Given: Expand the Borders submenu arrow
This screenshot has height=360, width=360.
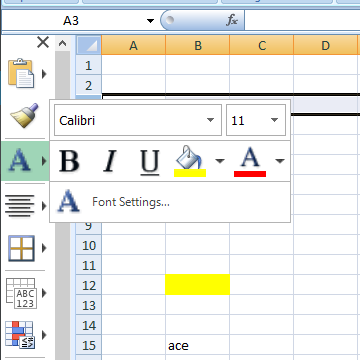Looking at the screenshot, I should pos(44,248).
